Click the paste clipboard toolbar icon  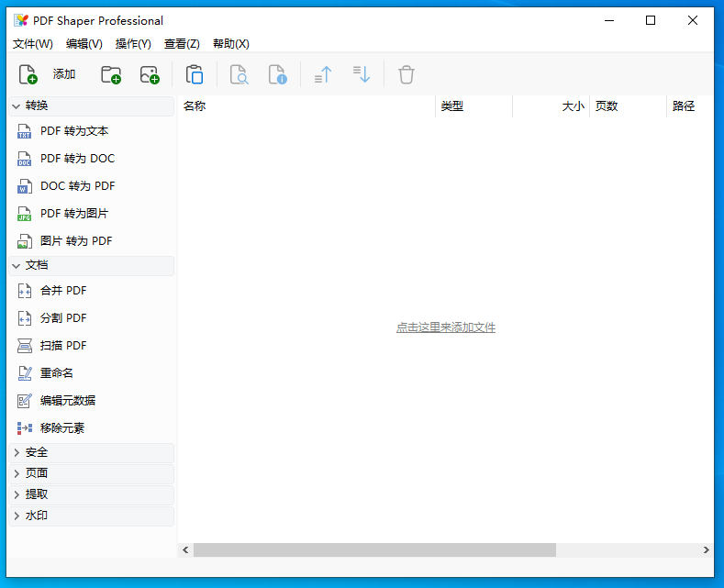[195, 74]
